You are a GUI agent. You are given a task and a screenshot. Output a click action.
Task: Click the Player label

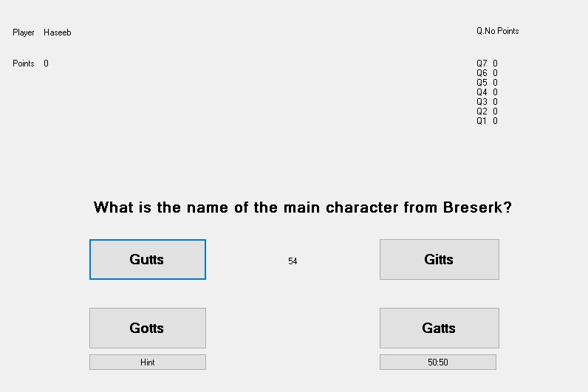coord(23,32)
